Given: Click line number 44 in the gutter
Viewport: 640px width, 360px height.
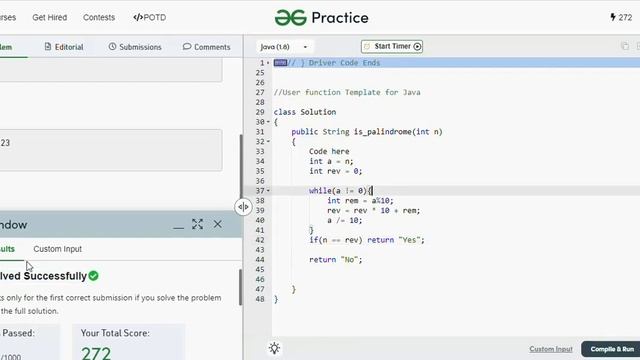Looking at the screenshot, I should pyautogui.click(x=260, y=260).
